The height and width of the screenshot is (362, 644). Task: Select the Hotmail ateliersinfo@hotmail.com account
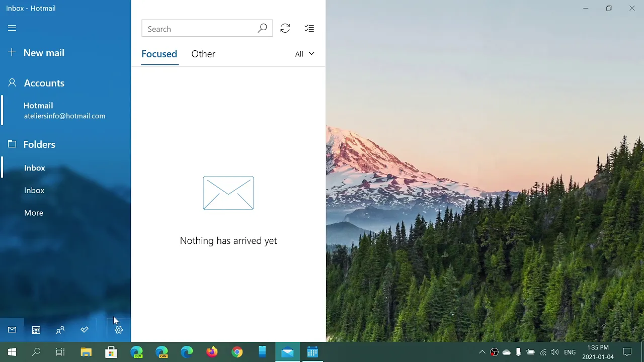(x=65, y=110)
